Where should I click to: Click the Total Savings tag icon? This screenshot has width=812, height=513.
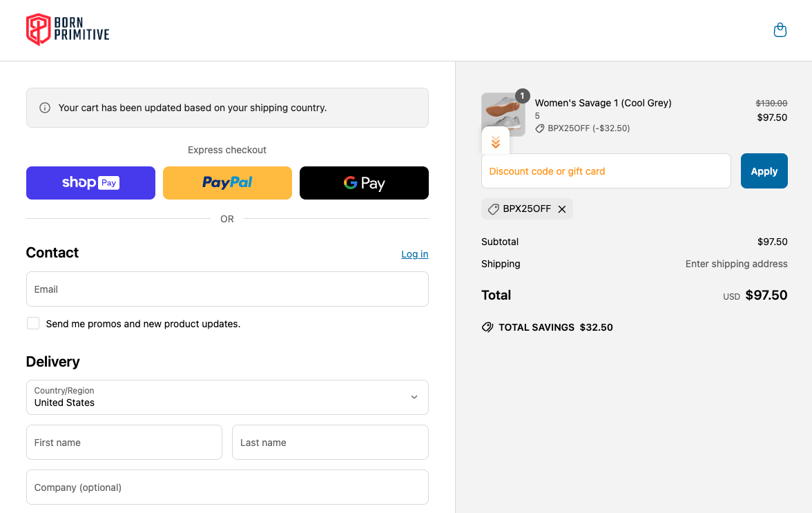[487, 327]
